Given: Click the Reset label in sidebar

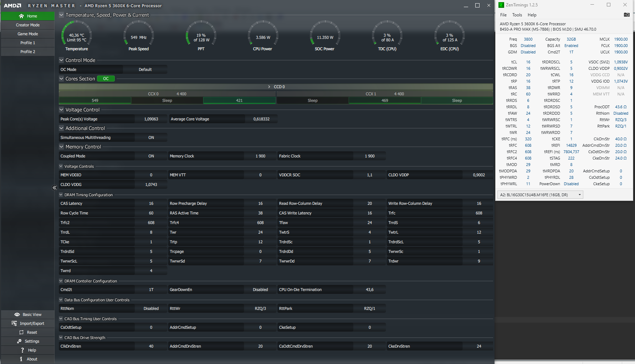Looking at the screenshot, I should (32, 332).
